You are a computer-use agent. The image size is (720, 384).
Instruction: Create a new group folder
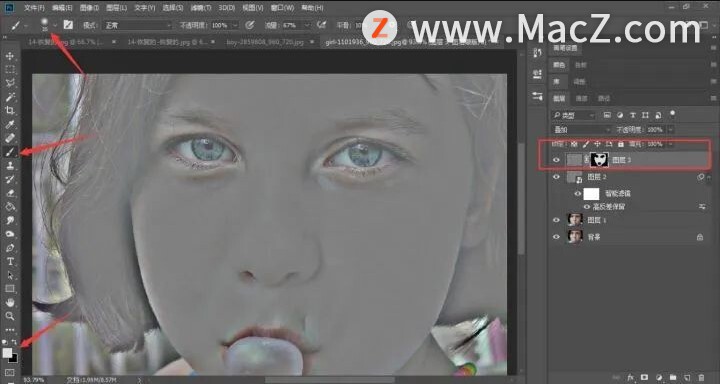click(x=673, y=376)
